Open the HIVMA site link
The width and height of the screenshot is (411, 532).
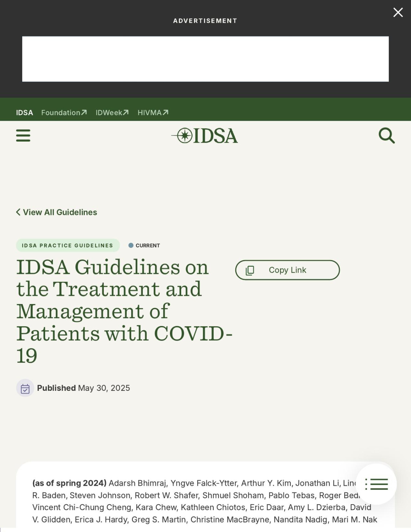149,112
